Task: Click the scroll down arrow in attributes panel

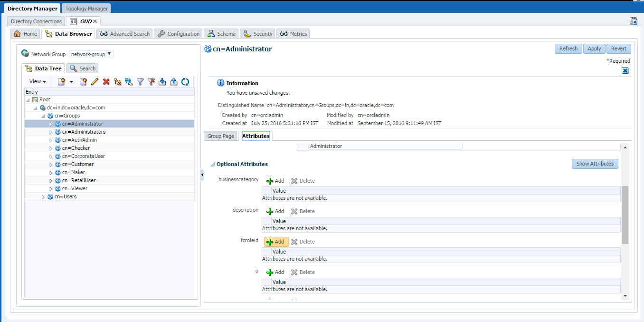Action: 625,296
